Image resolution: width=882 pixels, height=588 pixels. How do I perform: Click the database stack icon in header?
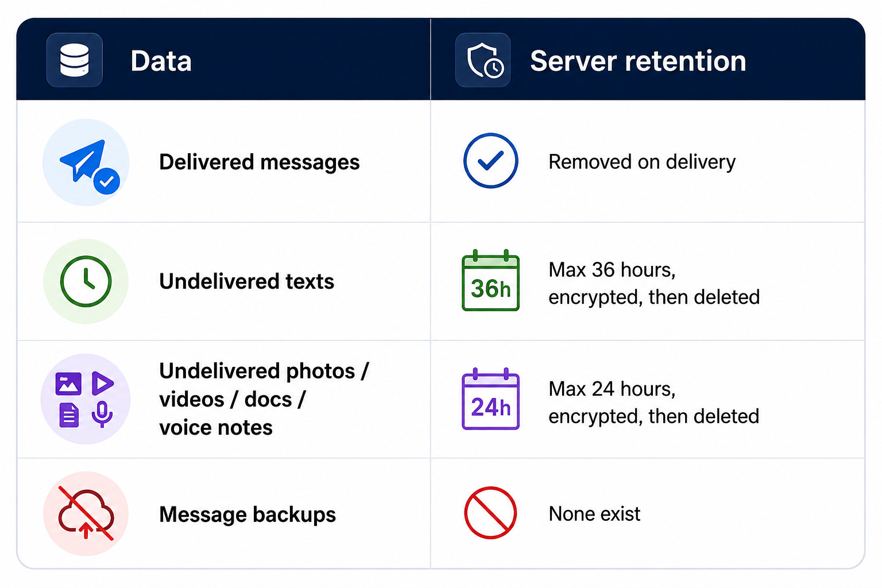point(75,60)
